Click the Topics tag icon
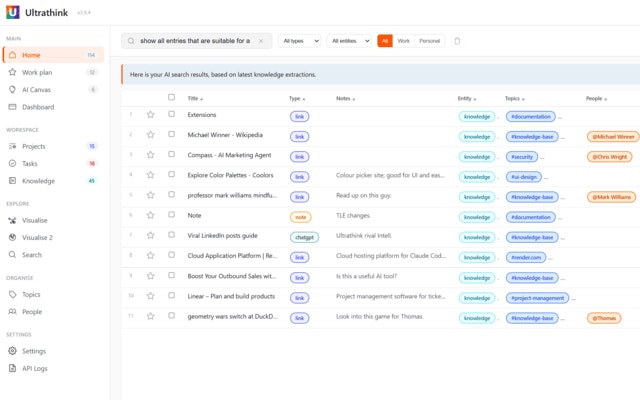This screenshot has width=640, height=400. pos(13,294)
